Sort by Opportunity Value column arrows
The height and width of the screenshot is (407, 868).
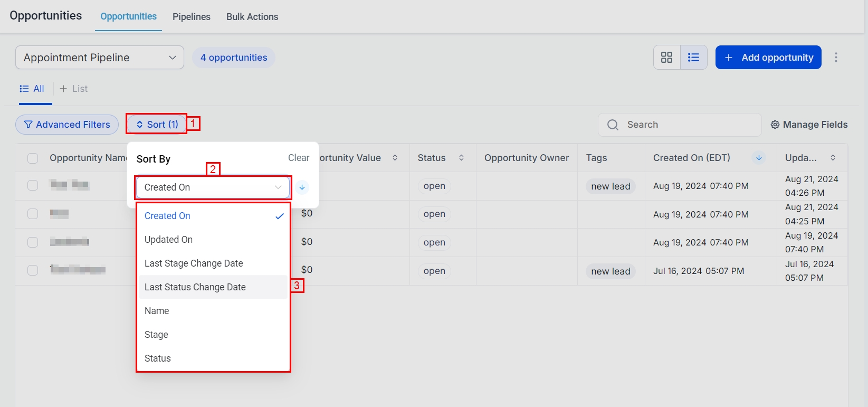395,158
